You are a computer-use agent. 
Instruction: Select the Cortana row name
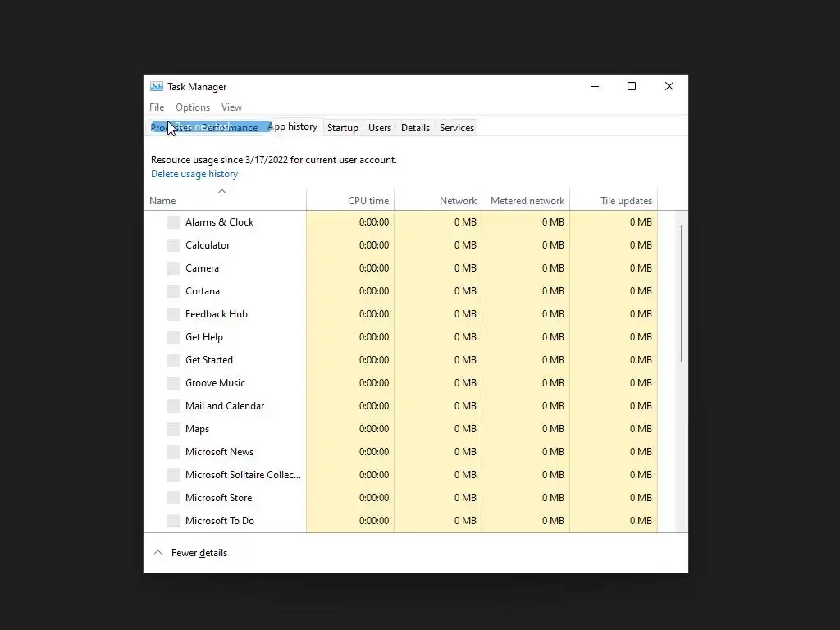[x=203, y=291]
